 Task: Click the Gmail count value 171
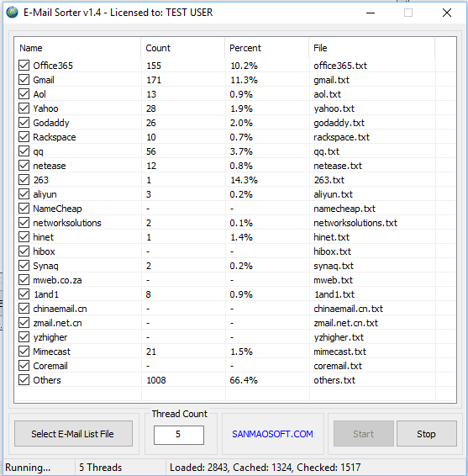(x=154, y=80)
